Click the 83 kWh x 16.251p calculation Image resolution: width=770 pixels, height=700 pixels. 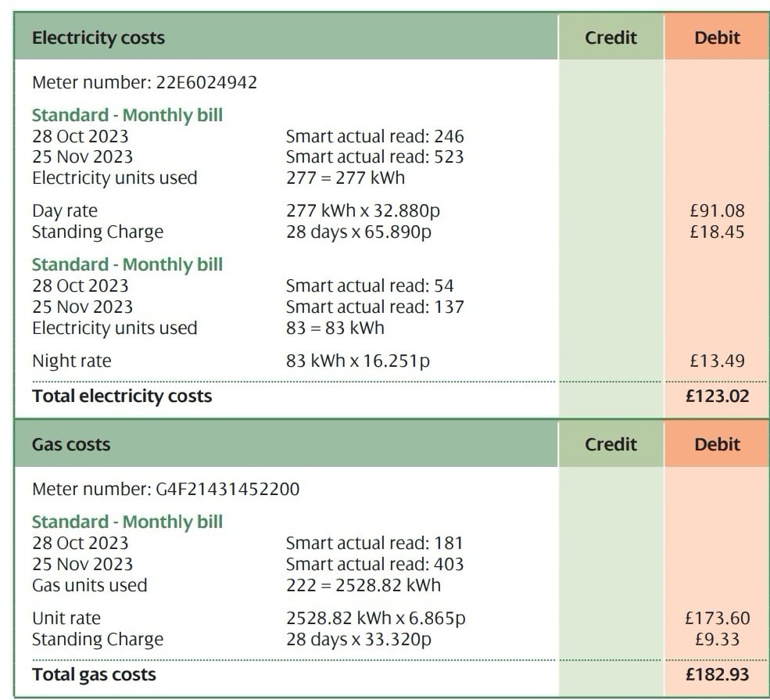(358, 361)
